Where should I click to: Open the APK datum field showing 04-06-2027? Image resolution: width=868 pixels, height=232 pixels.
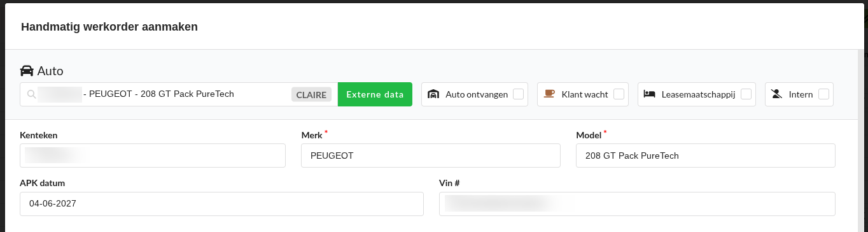(x=221, y=204)
